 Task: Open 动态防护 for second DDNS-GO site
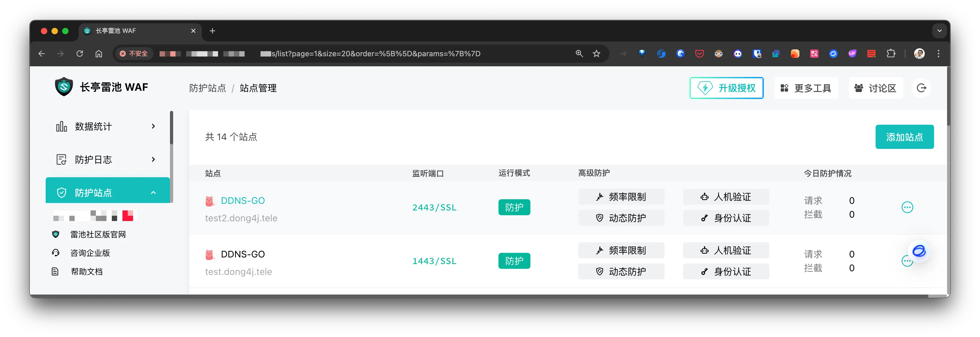coord(621,272)
